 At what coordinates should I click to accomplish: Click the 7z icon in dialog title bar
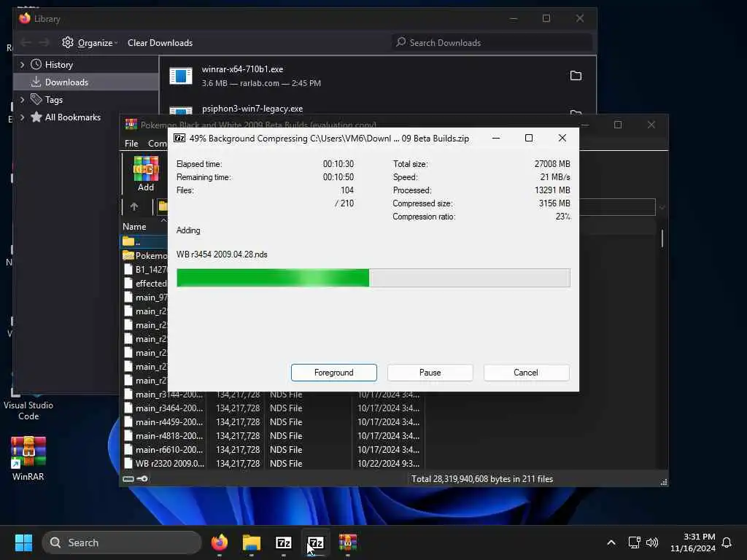179,138
